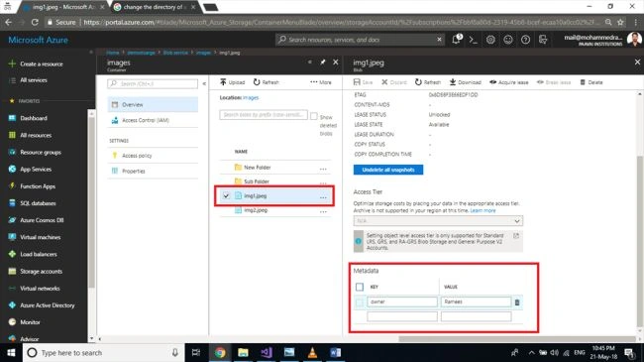Refresh the img1.jpeg blob properties
Screen dimensions: 644x362
[428, 82]
